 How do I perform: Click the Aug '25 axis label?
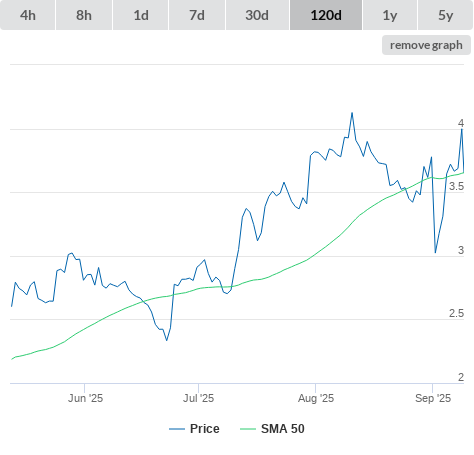[x=316, y=398]
